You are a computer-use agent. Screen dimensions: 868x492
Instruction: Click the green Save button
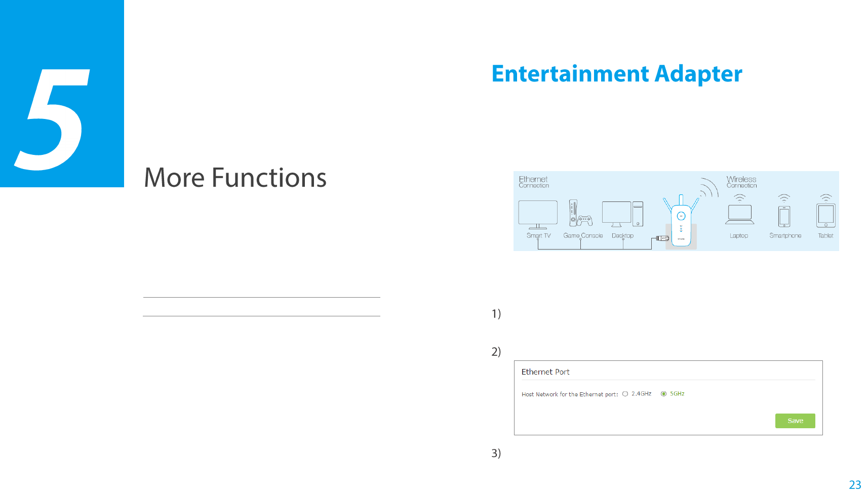795,421
